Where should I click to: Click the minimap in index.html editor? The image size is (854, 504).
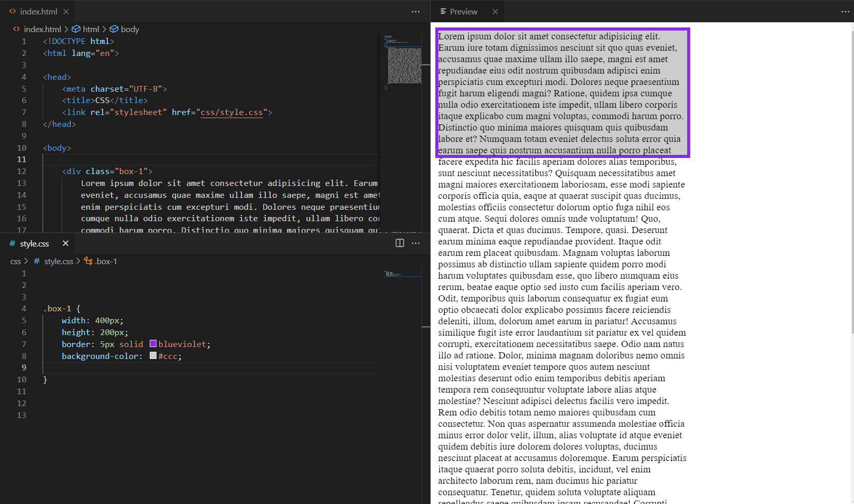(404, 65)
